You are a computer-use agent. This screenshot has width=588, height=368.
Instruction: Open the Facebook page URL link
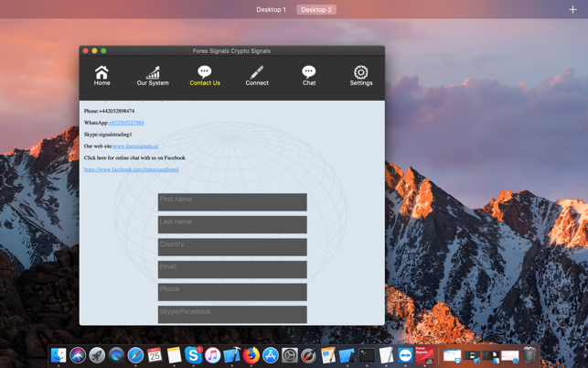tap(131, 169)
